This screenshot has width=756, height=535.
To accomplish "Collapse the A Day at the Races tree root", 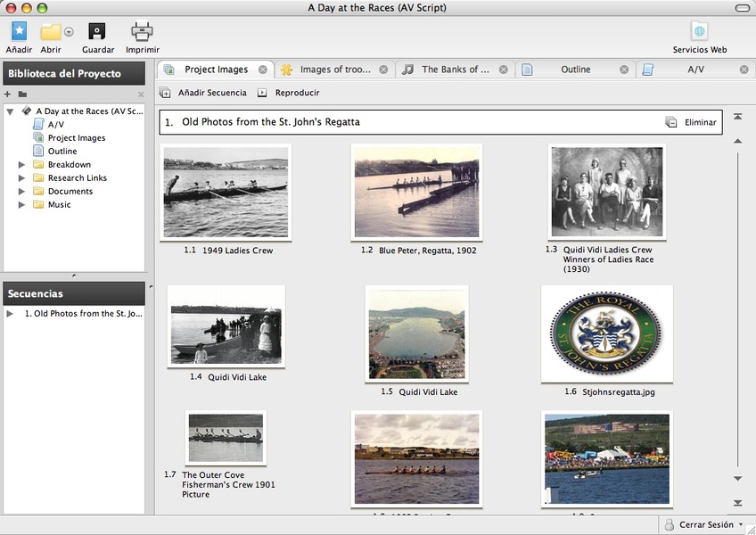I will [x=10, y=111].
